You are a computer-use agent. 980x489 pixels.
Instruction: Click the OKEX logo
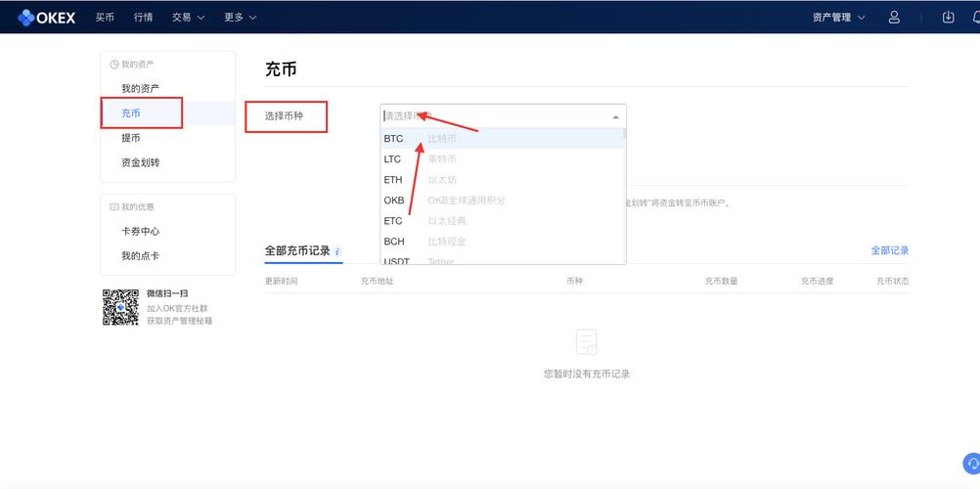click(x=46, y=17)
